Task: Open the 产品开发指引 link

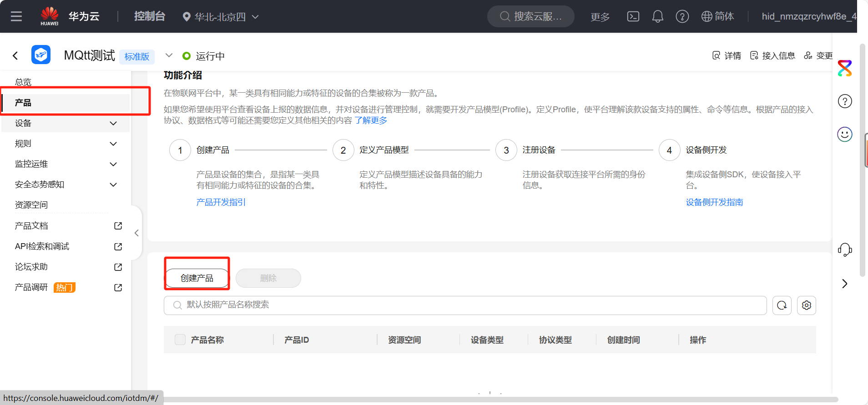Action: [x=221, y=202]
